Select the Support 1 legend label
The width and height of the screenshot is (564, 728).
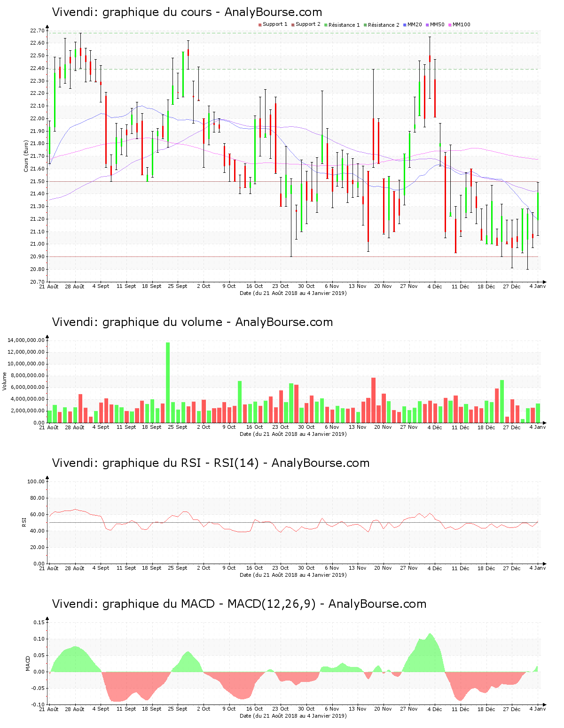pyautogui.click(x=275, y=24)
